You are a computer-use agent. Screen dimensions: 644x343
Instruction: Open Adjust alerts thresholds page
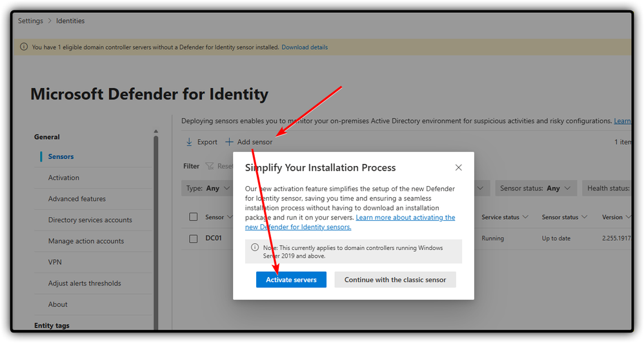click(x=85, y=284)
